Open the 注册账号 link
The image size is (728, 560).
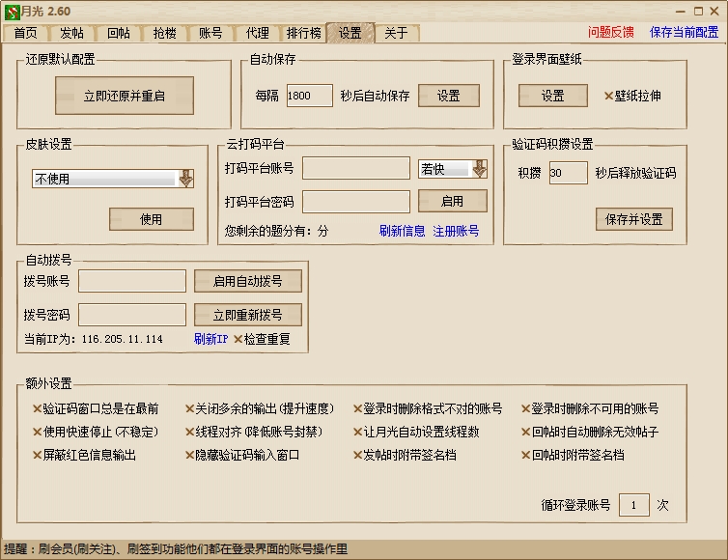456,232
